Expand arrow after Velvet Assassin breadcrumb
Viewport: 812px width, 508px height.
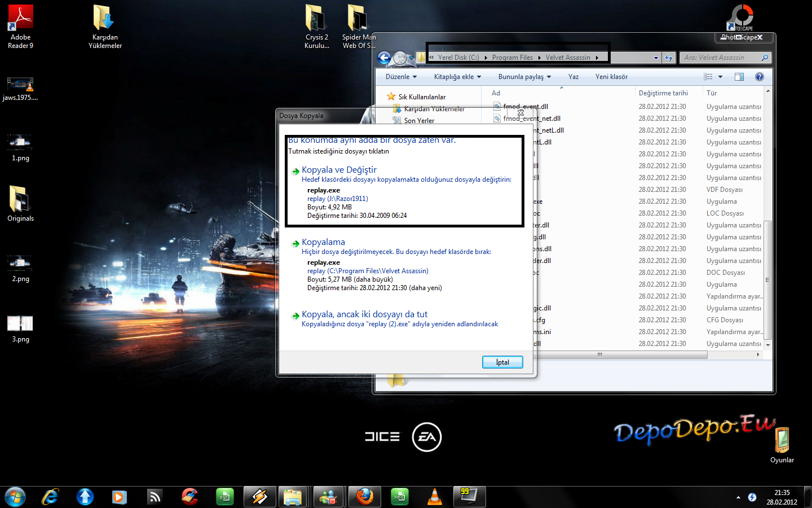(597, 58)
